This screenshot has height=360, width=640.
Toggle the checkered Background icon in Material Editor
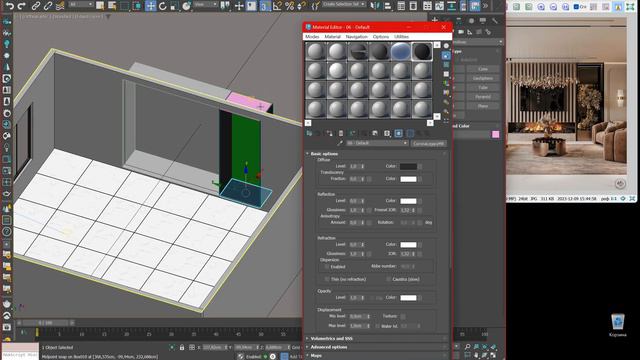click(x=446, y=64)
